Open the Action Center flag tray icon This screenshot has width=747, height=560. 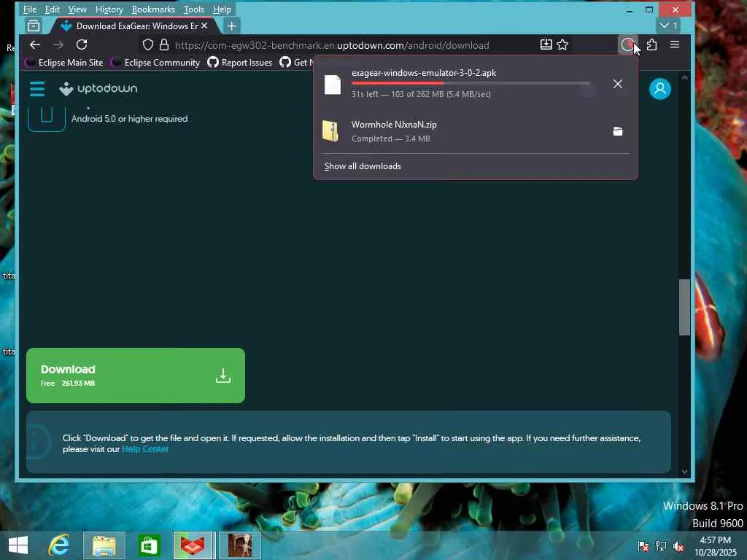[643, 546]
